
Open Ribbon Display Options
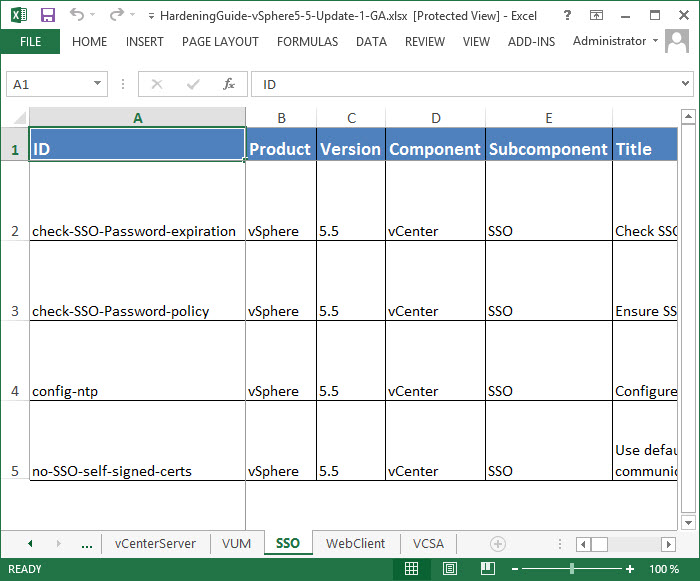[x=596, y=15]
